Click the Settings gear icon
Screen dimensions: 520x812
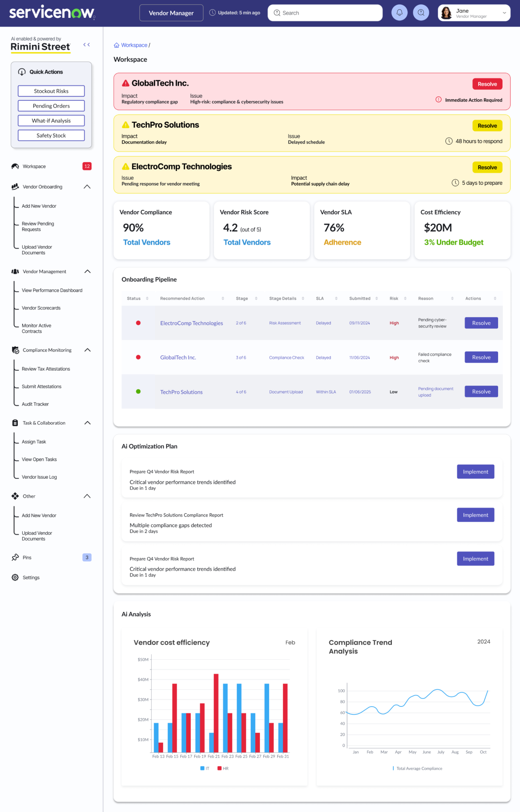[x=15, y=577]
